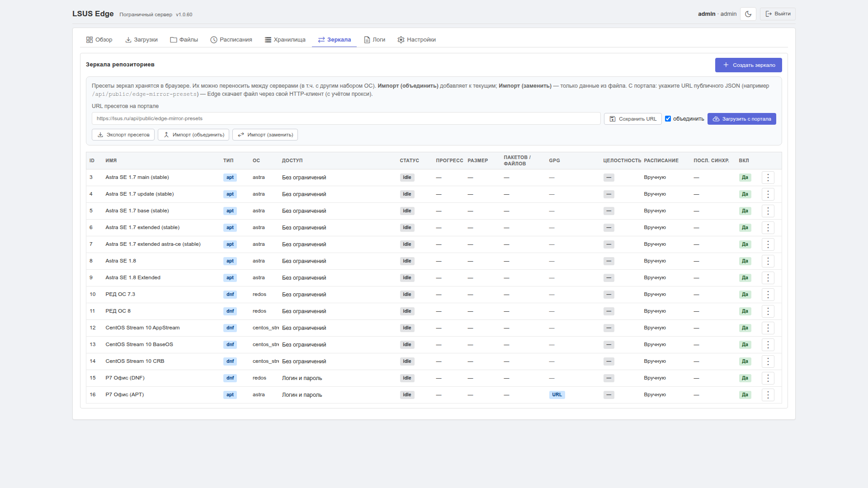Click Загрузить с портала button
Viewport: 868px width, 488px height.
[x=742, y=119]
